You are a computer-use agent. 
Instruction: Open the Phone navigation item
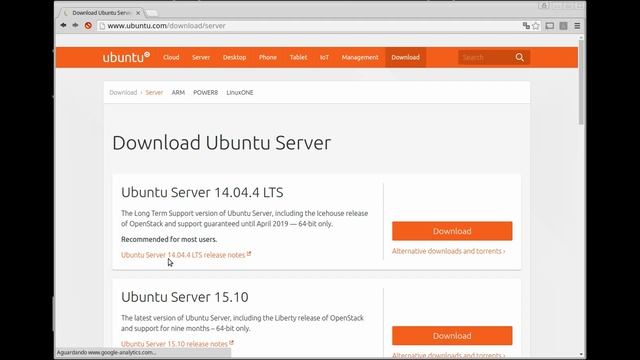coord(268,58)
